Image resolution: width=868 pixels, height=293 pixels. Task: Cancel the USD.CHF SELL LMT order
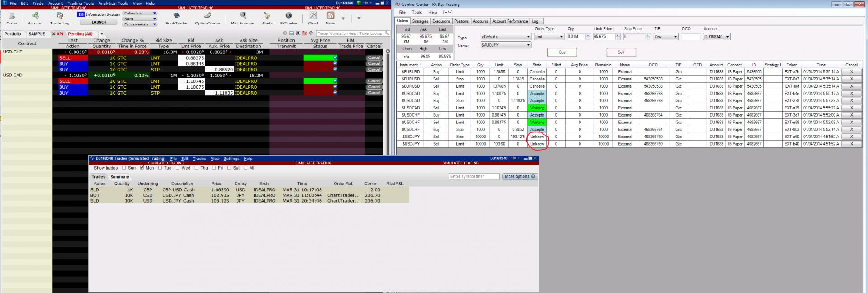pos(374,58)
